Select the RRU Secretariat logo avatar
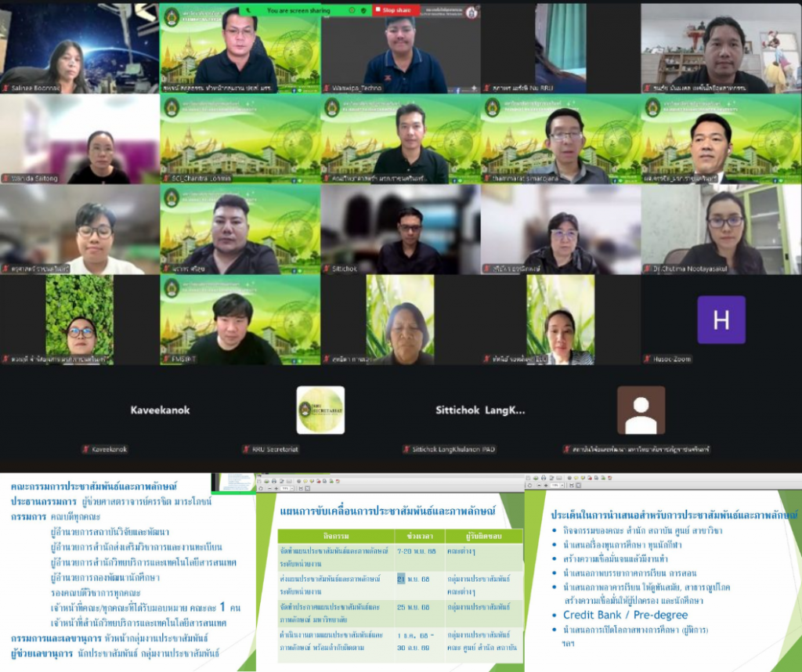Viewport: 802px width, 672px height. coord(320,410)
